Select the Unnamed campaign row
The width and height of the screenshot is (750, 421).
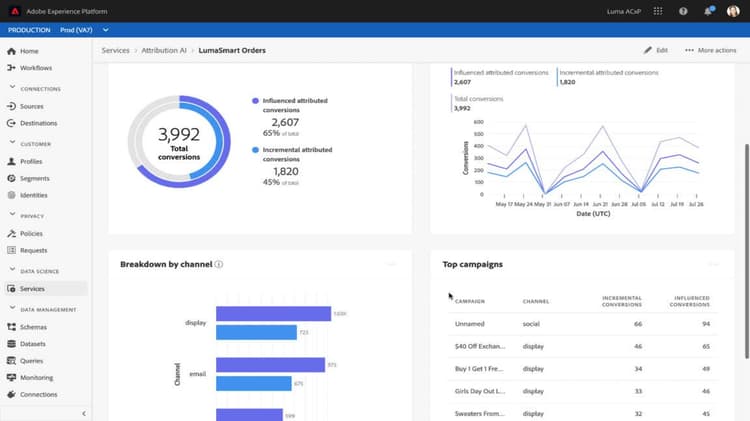pyautogui.click(x=583, y=324)
